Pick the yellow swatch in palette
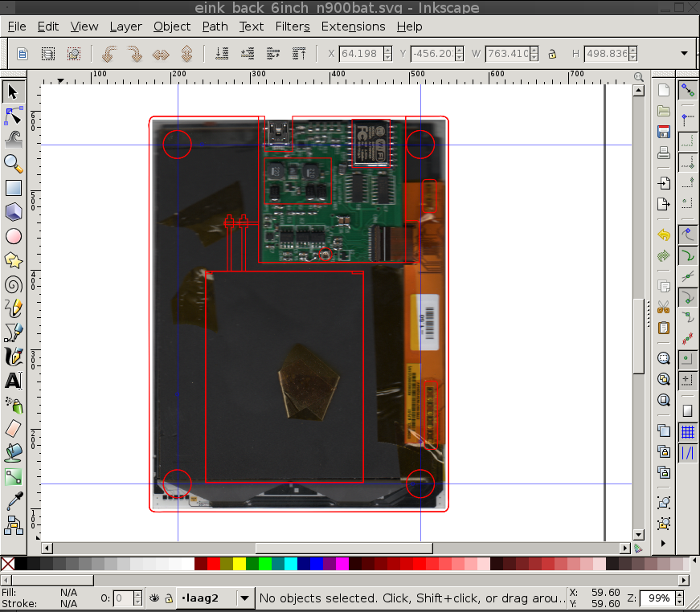This screenshot has width=700, height=612. (239, 564)
